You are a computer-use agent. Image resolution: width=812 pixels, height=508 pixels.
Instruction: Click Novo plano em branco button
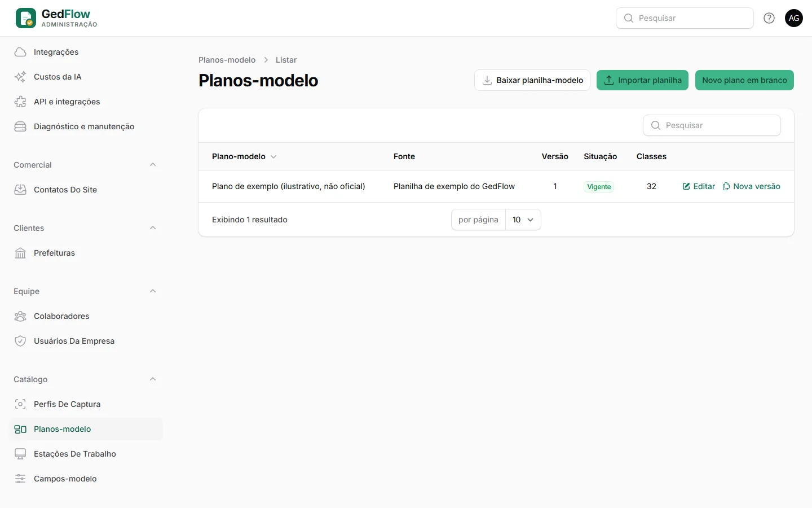point(744,80)
